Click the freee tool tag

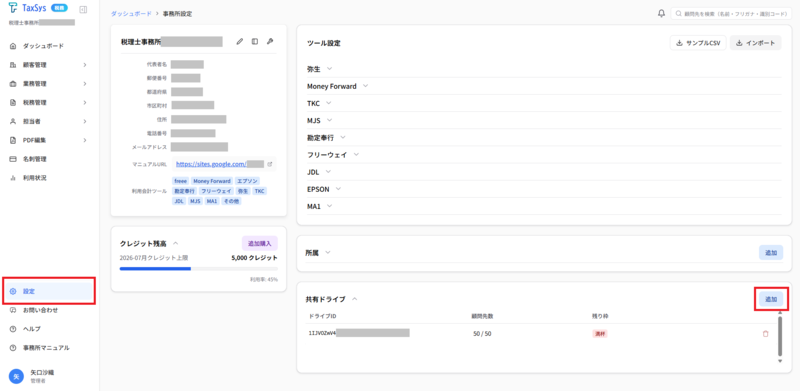[181, 181]
